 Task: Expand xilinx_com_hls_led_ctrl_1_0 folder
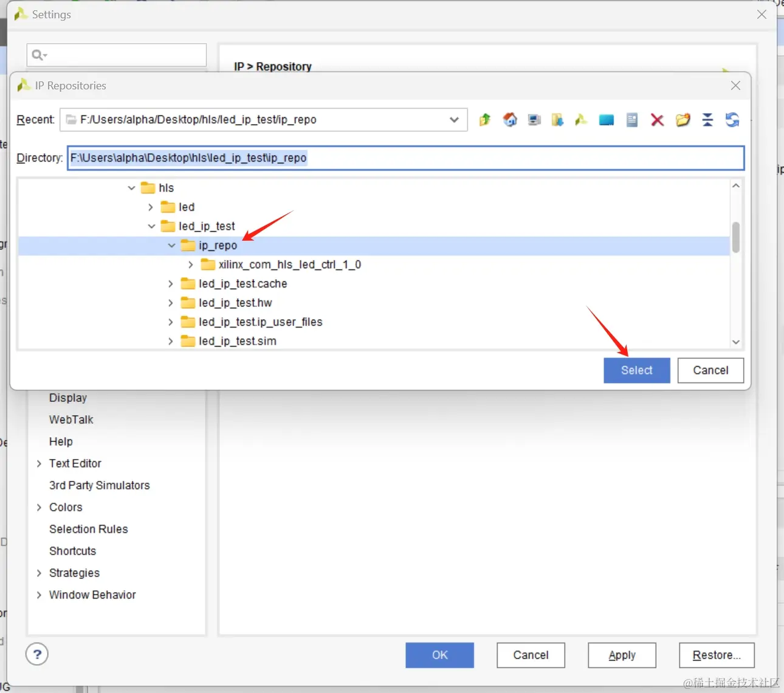pyautogui.click(x=191, y=264)
